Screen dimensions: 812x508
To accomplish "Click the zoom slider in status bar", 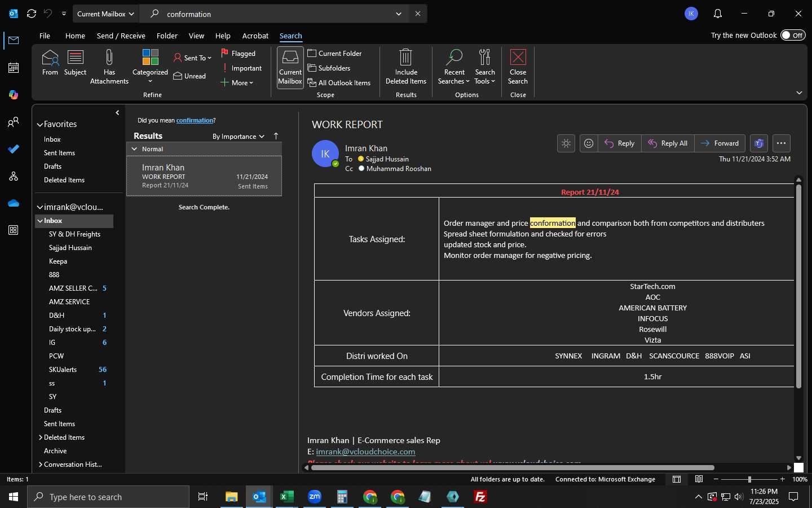I will [749, 479].
